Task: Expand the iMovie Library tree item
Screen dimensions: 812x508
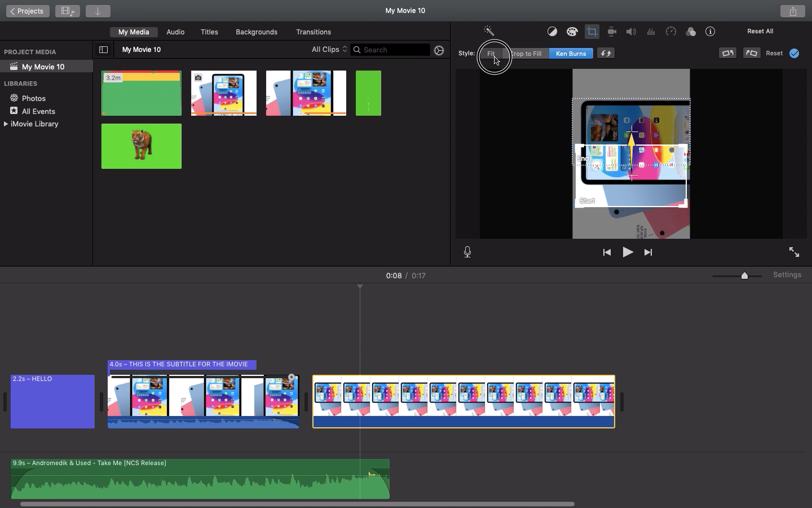Action: pyautogui.click(x=6, y=124)
